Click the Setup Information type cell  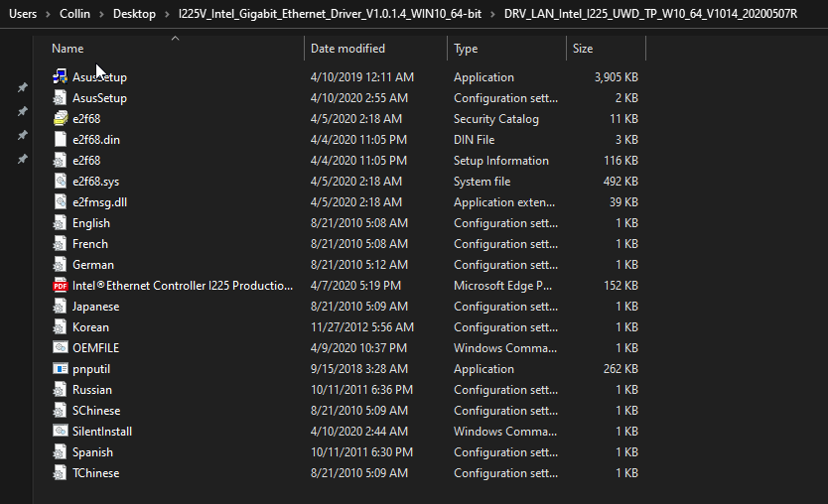[x=500, y=161]
